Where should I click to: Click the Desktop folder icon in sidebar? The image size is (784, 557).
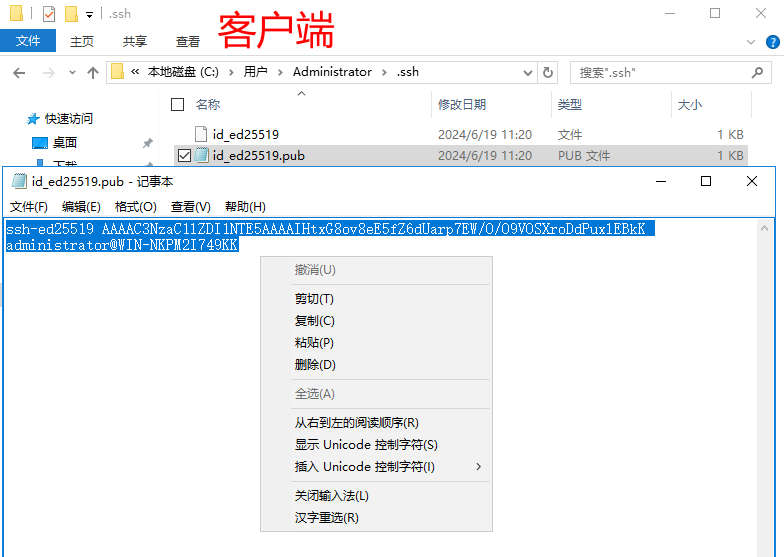tap(40, 143)
